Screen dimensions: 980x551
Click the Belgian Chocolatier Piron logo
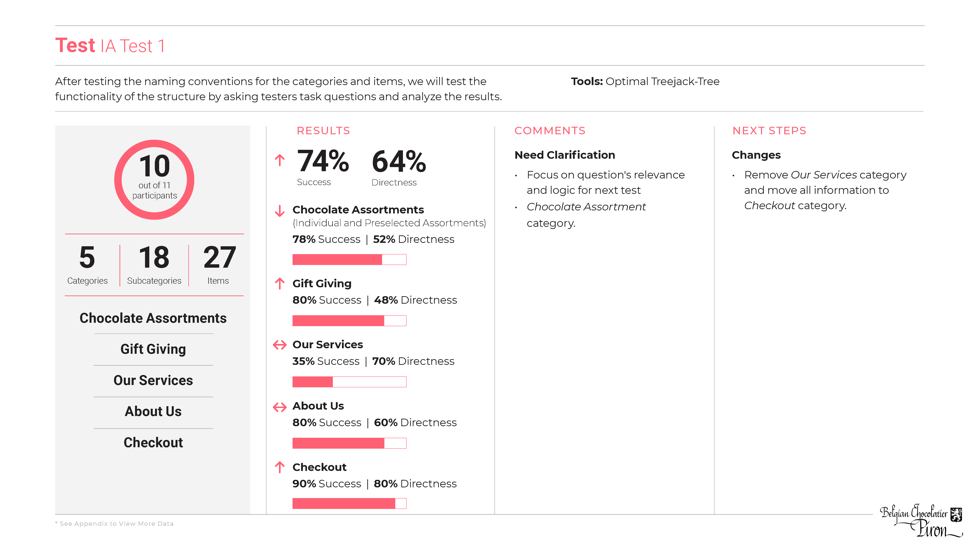point(921,520)
